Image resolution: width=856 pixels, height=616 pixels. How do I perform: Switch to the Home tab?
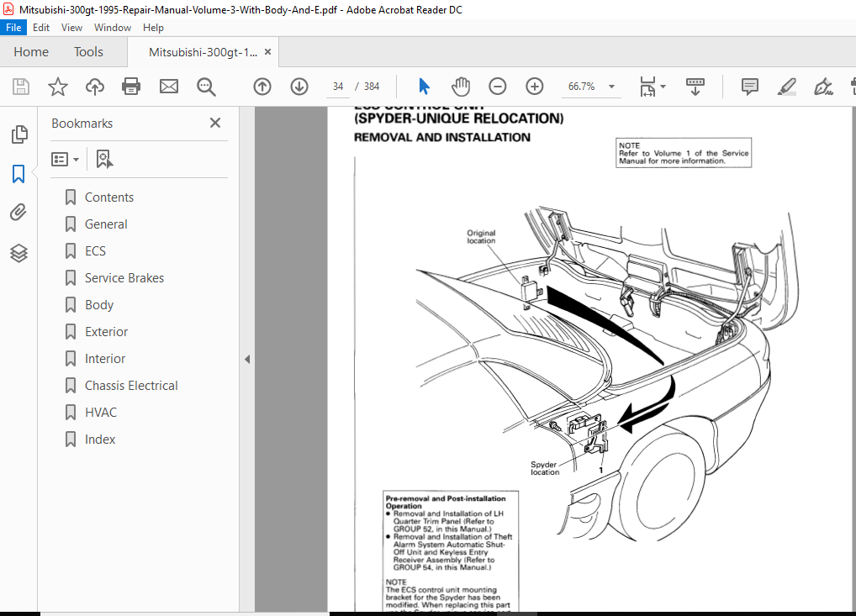(x=31, y=52)
